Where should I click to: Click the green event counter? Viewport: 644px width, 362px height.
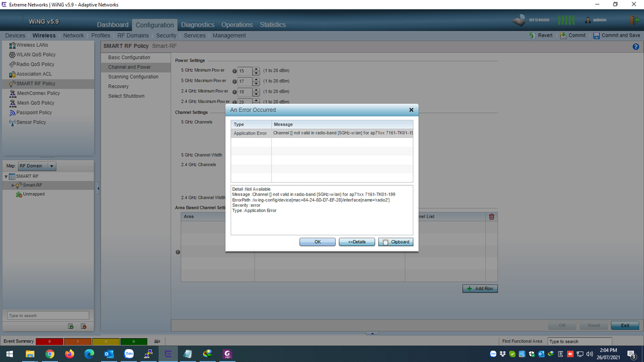(133, 341)
